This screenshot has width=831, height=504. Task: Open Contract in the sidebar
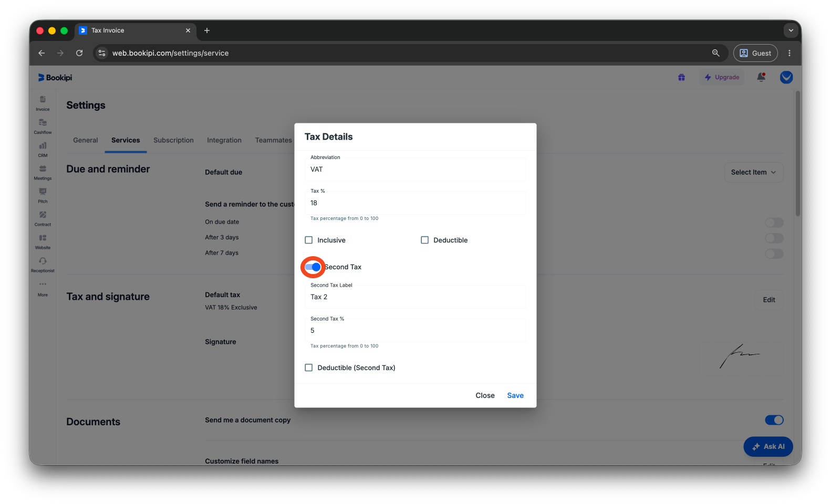(x=43, y=218)
